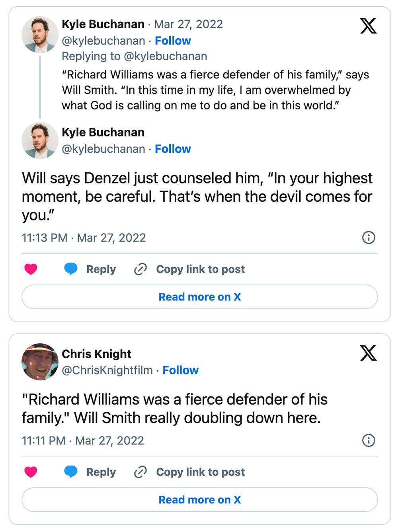Open X logo on Chris Knight's post
Screen dimensions: 398x532
point(368,353)
